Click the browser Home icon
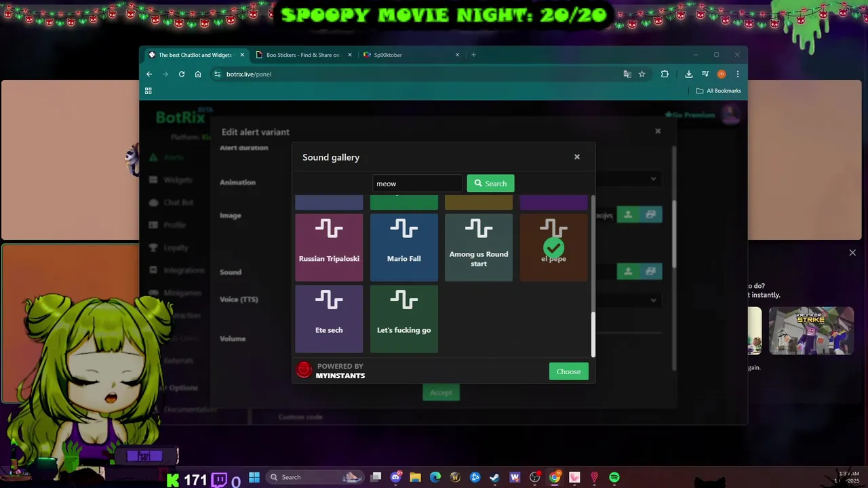 tap(198, 74)
